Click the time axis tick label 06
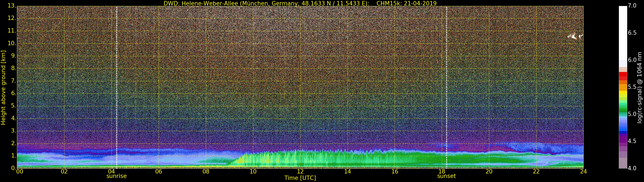 click(158, 171)
